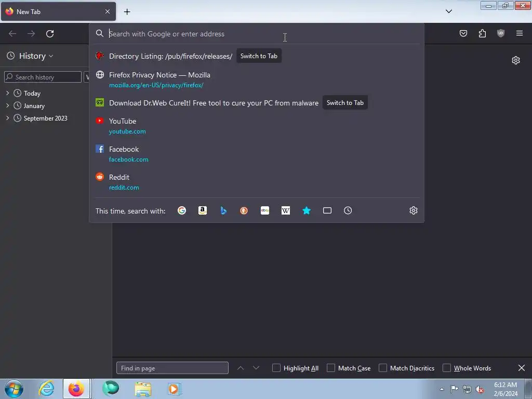This screenshot has width=532, height=399.
Task: Focus the Search history field
Action: (43, 77)
